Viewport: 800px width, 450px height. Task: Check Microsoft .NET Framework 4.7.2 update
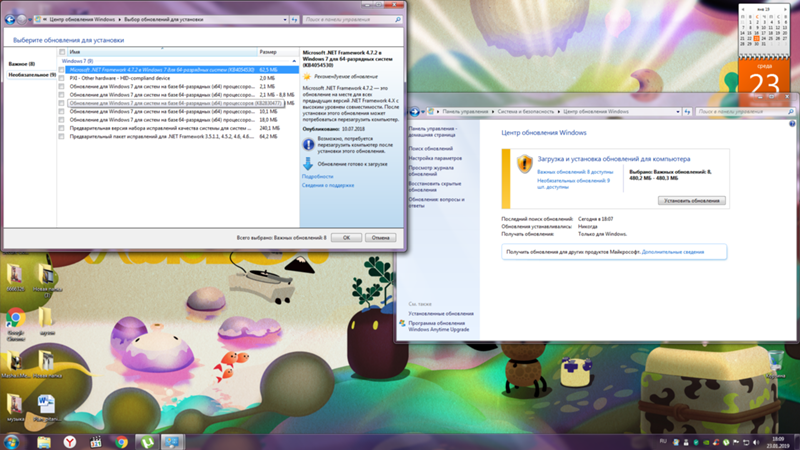point(62,70)
